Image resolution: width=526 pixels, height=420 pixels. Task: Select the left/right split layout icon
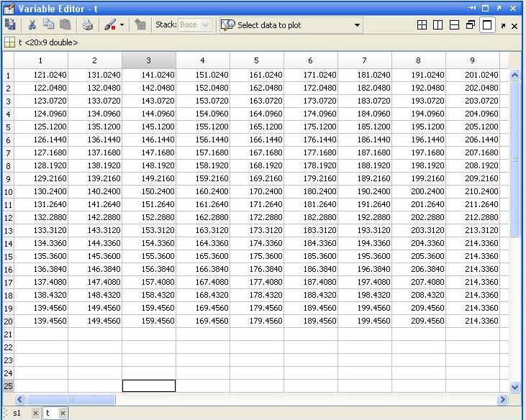pyautogui.click(x=437, y=25)
